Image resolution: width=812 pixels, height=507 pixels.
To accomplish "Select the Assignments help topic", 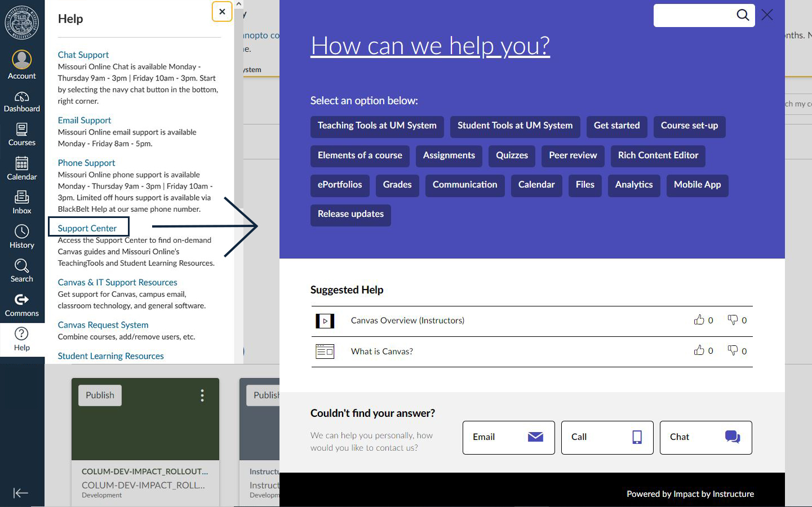I will click(x=449, y=156).
